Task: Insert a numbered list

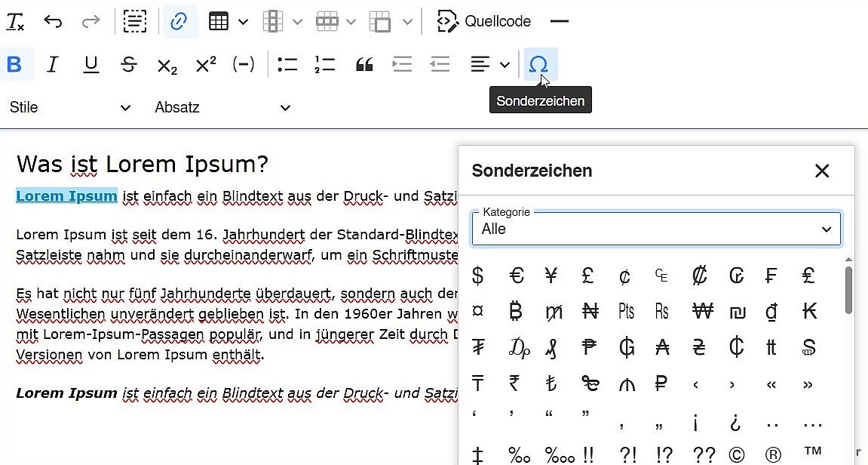Action: click(x=325, y=64)
